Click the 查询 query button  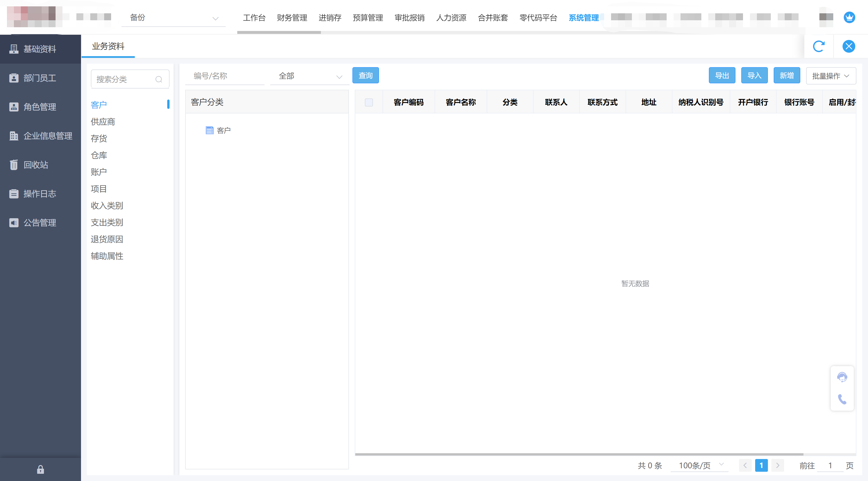(366, 76)
